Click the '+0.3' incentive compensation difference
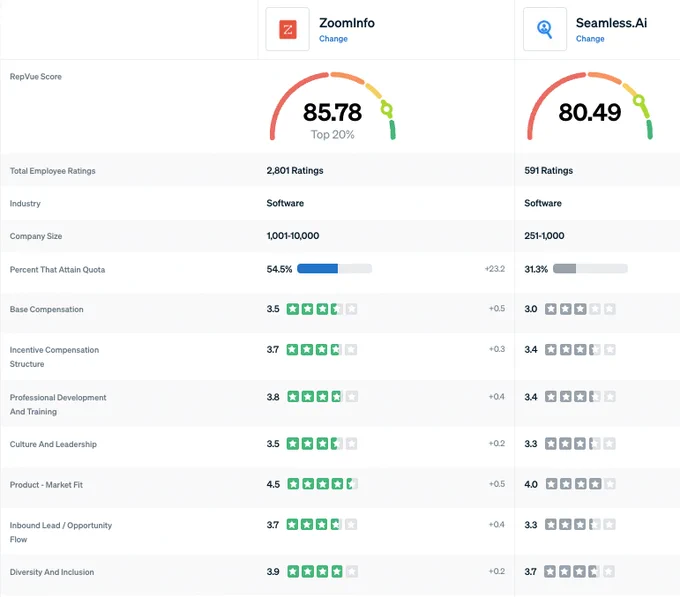Viewport: 680px width, 597px height. (x=497, y=349)
